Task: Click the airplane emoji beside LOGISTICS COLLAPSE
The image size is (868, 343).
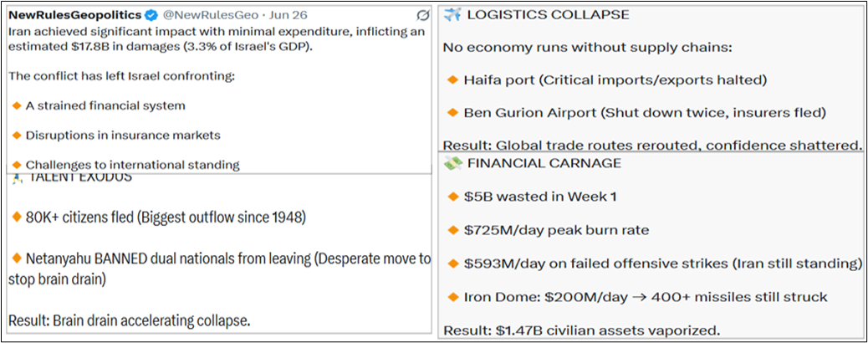Action: [453, 15]
